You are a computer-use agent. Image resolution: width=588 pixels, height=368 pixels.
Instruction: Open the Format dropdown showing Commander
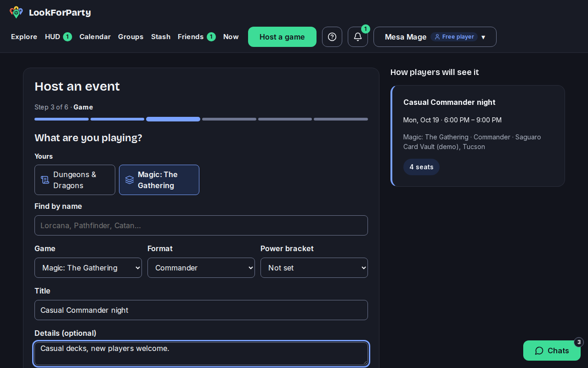(201, 268)
